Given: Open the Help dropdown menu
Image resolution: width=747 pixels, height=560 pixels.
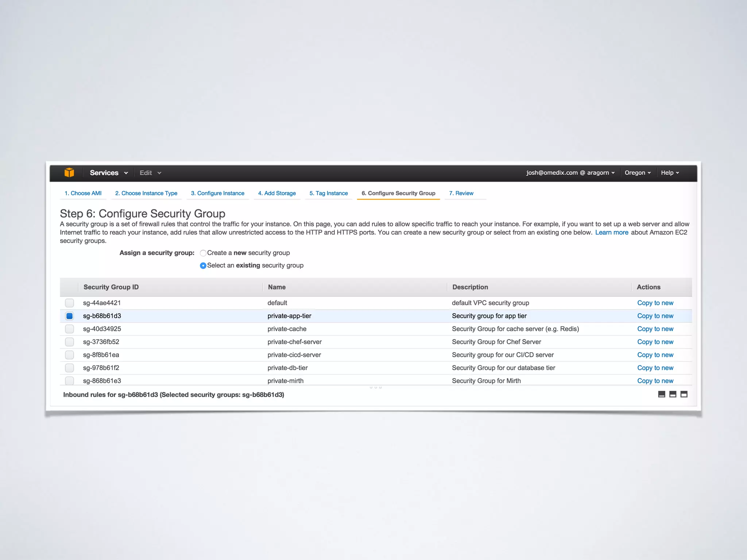Looking at the screenshot, I should point(670,173).
